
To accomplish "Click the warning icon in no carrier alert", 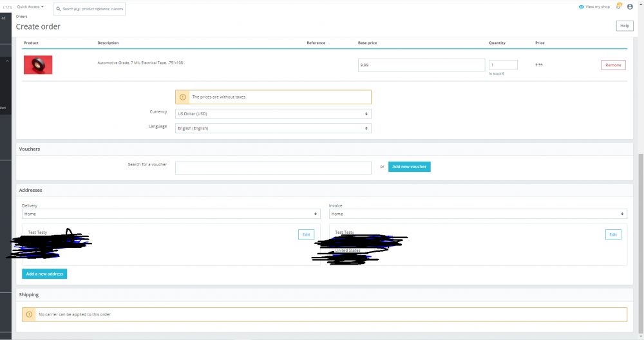I will point(29,314).
